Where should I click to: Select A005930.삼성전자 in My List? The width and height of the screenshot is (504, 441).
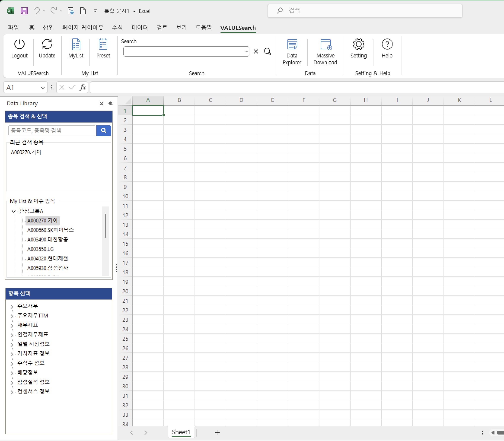click(x=48, y=268)
